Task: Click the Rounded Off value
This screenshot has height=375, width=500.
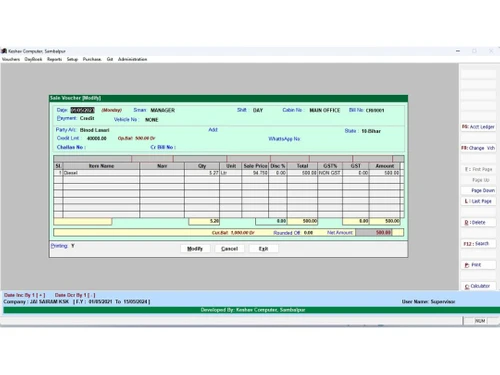Action: [308, 233]
